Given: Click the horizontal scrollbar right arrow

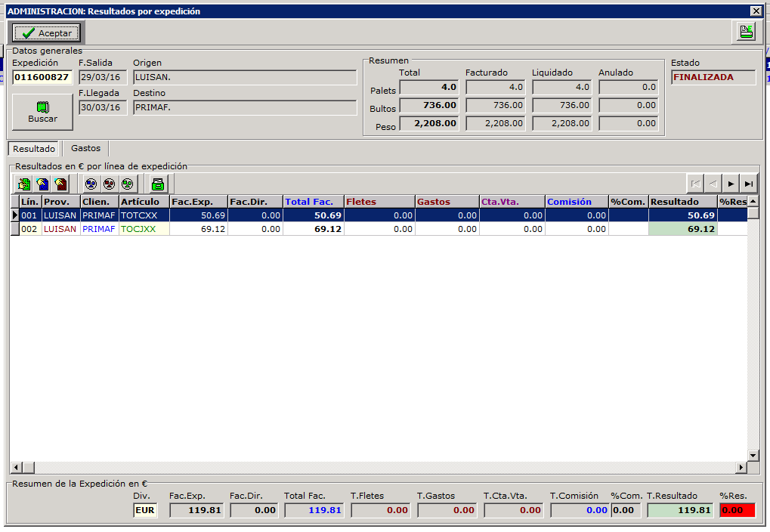Looking at the screenshot, I should [x=741, y=468].
